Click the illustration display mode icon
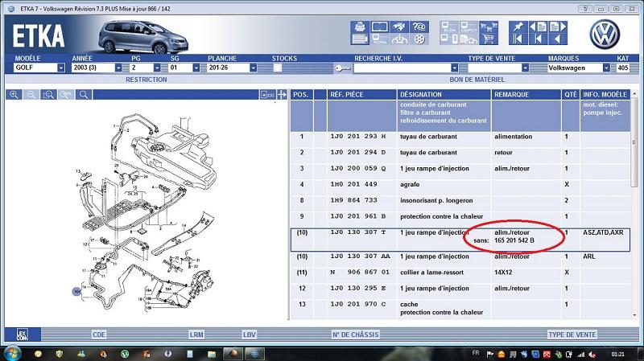Screen dimensions: 644x361 pyautogui.click(x=267, y=95)
